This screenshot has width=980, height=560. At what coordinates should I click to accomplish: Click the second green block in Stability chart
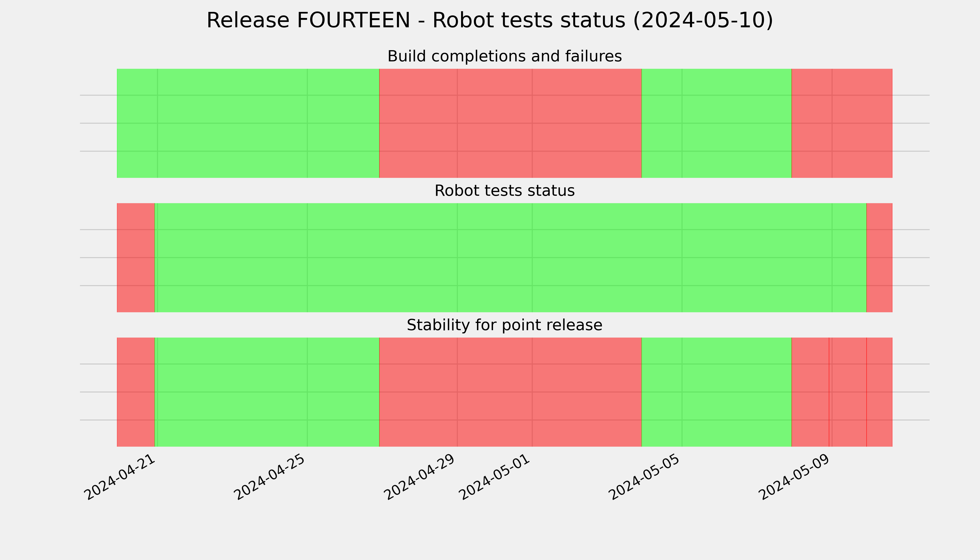[x=717, y=392]
